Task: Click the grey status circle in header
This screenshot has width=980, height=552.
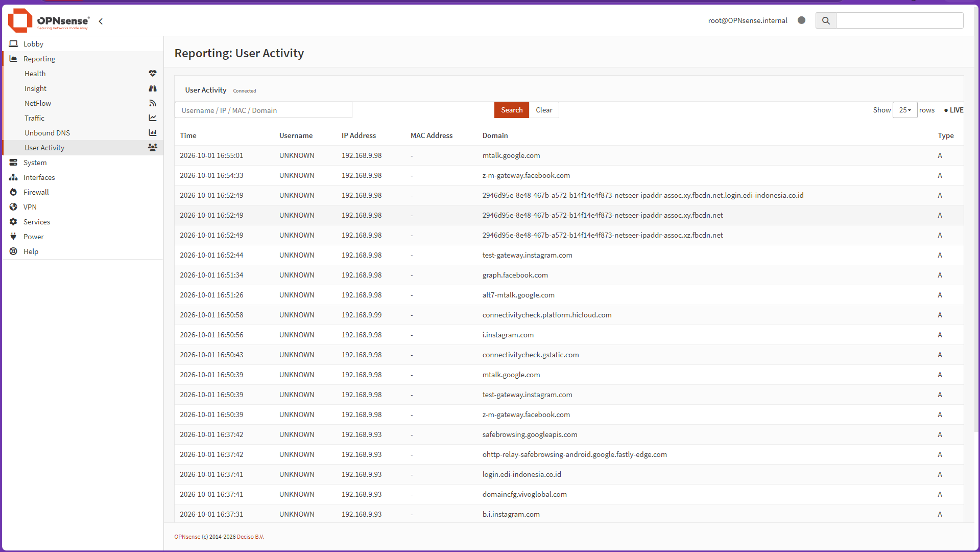Action: tap(801, 20)
